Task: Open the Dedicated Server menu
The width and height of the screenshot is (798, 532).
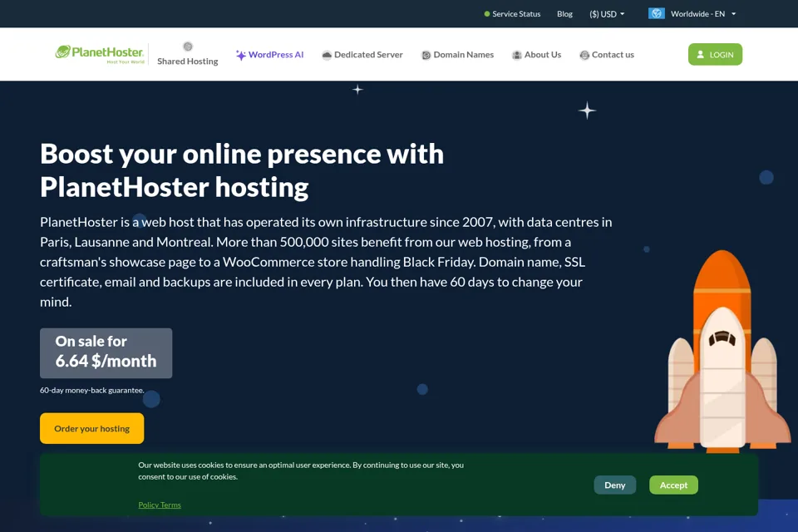Action: tap(362, 55)
